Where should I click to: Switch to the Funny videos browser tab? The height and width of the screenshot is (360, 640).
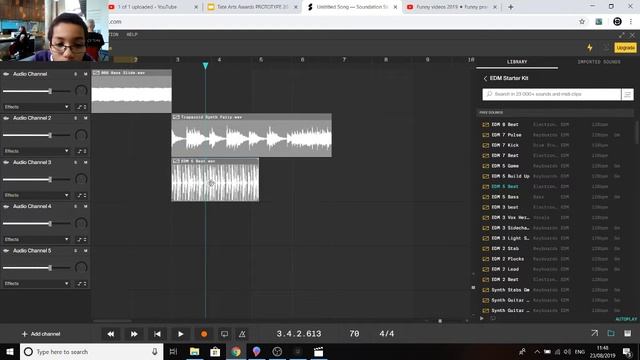click(452, 7)
